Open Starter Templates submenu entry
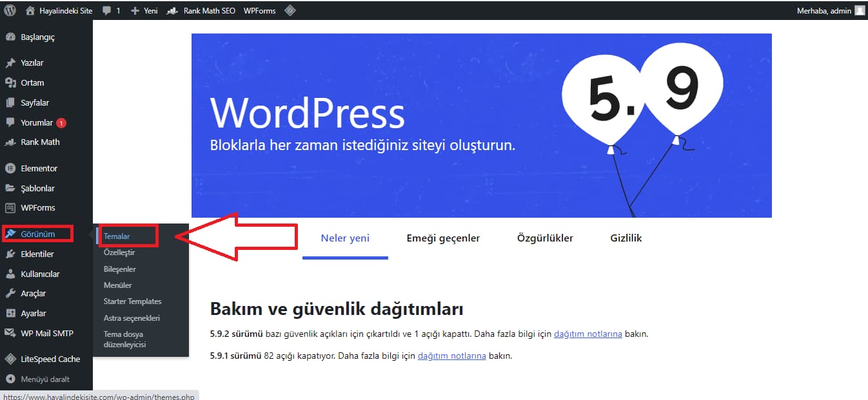This screenshot has width=868, height=400. click(x=133, y=301)
